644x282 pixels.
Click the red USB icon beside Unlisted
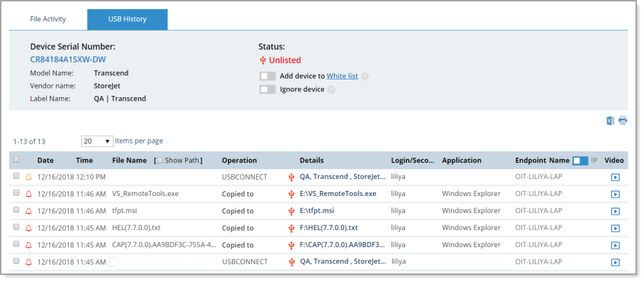click(263, 60)
